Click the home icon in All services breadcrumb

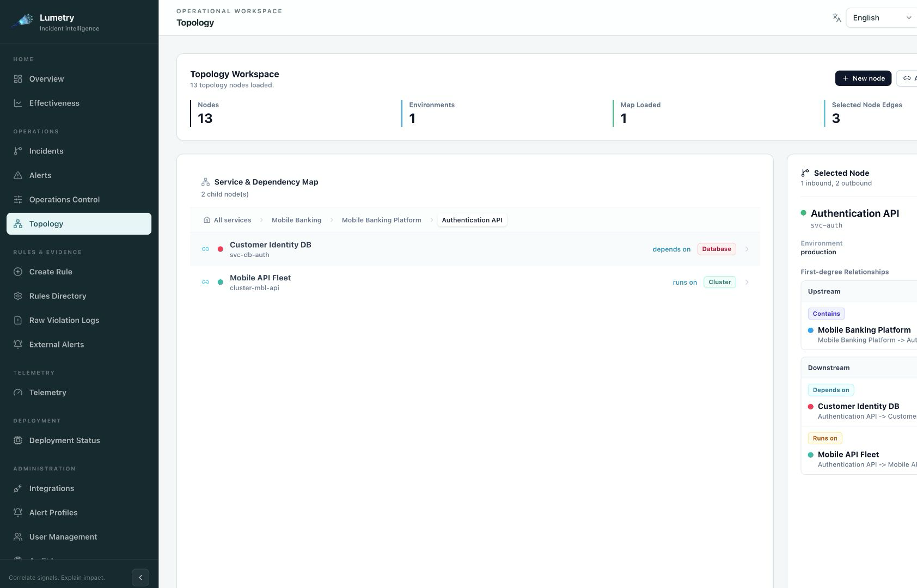point(207,220)
